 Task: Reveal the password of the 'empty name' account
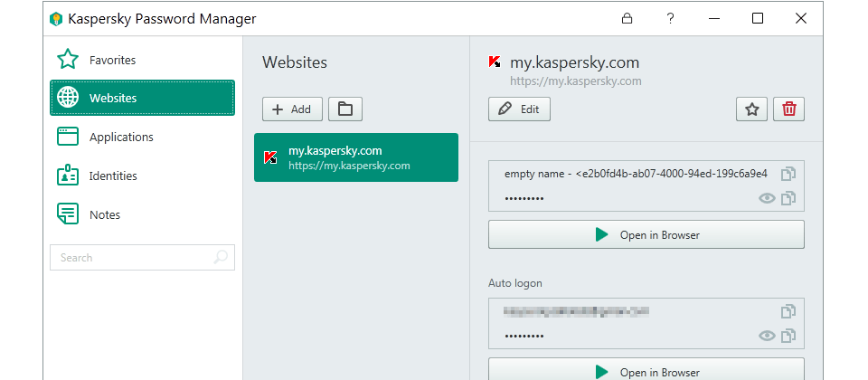pos(767,198)
